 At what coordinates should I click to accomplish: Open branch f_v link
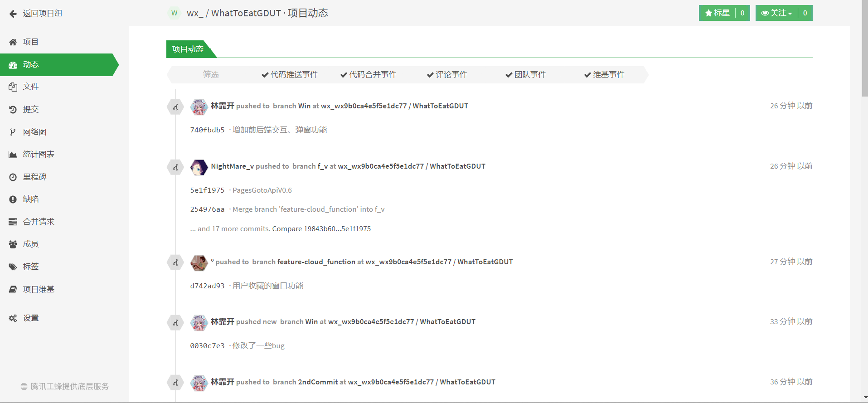click(x=323, y=166)
